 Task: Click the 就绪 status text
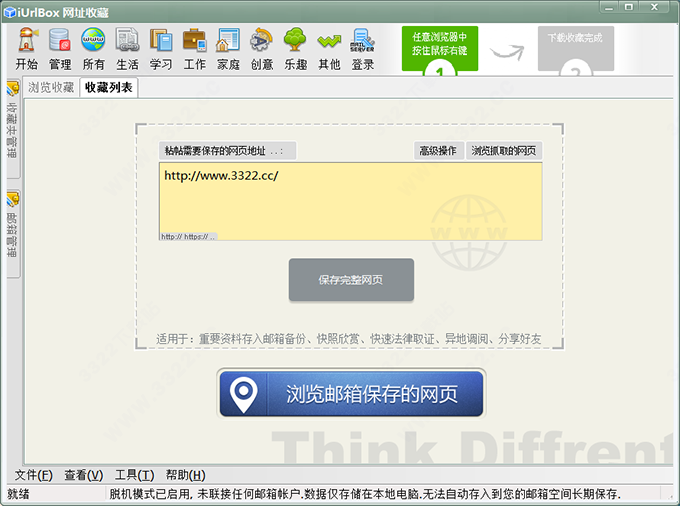18,494
